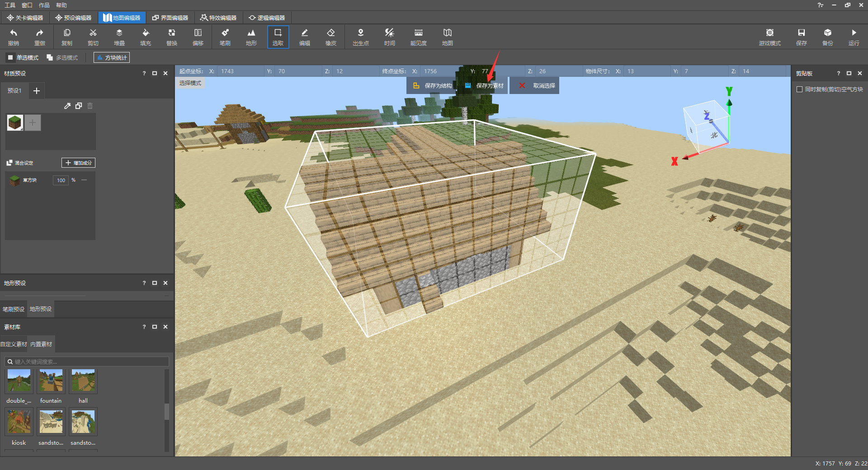Switch to 笔刷预设 tab
868x470 pixels.
tap(14, 309)
